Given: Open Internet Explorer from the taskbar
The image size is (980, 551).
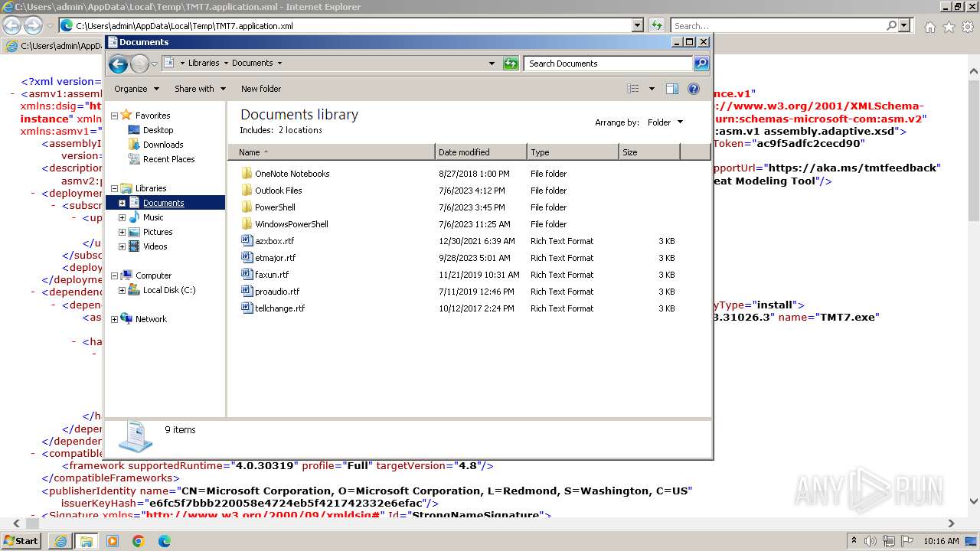Looking at the screenshot, I should [x=60, y=541].
